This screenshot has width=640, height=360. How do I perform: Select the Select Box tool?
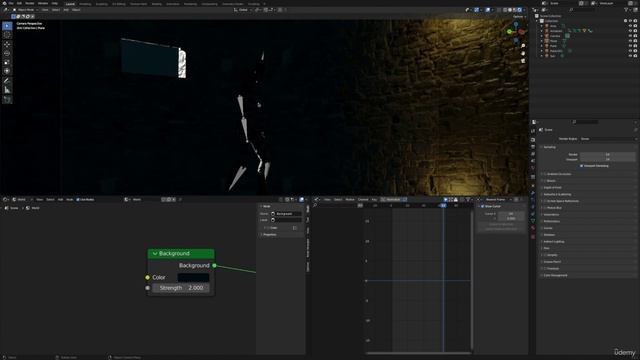click(7, 26)
